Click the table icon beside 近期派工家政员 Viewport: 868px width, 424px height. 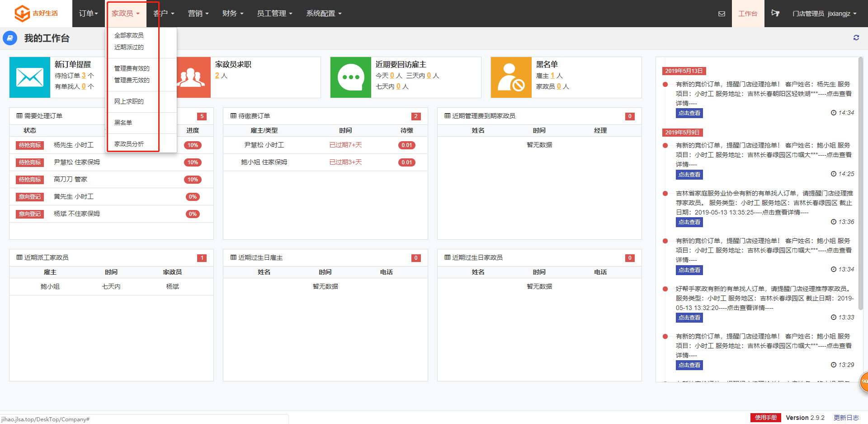tap(19, 257)
